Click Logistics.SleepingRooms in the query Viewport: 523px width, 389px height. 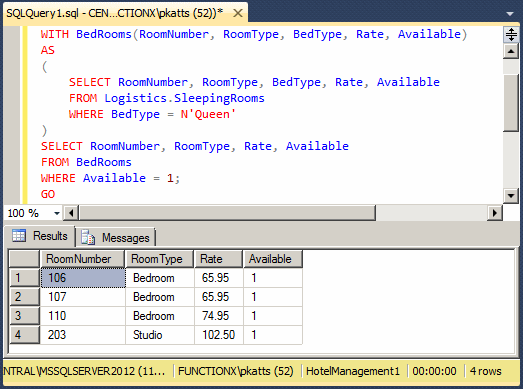pyautogui.click(x=184, y=98)
